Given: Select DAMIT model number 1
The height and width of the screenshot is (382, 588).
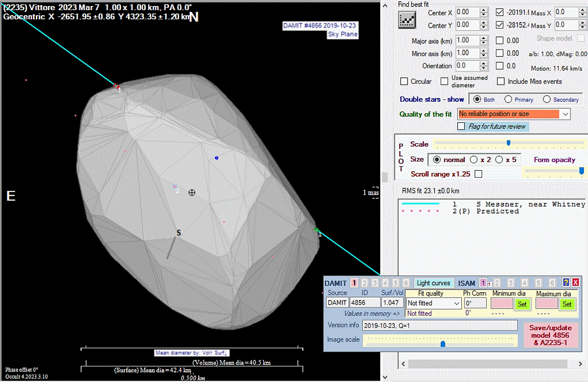Looking at the screenshot, I should pyautogui.click(x=354, y=283).
